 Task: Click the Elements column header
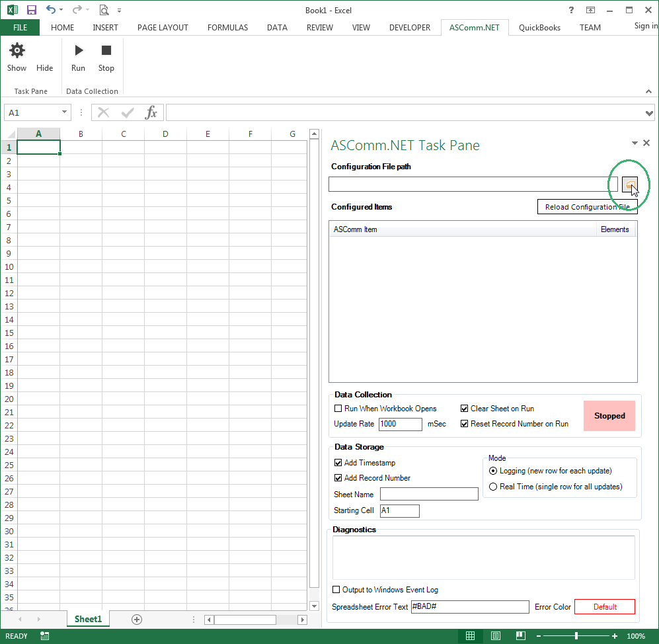(615, 229)
